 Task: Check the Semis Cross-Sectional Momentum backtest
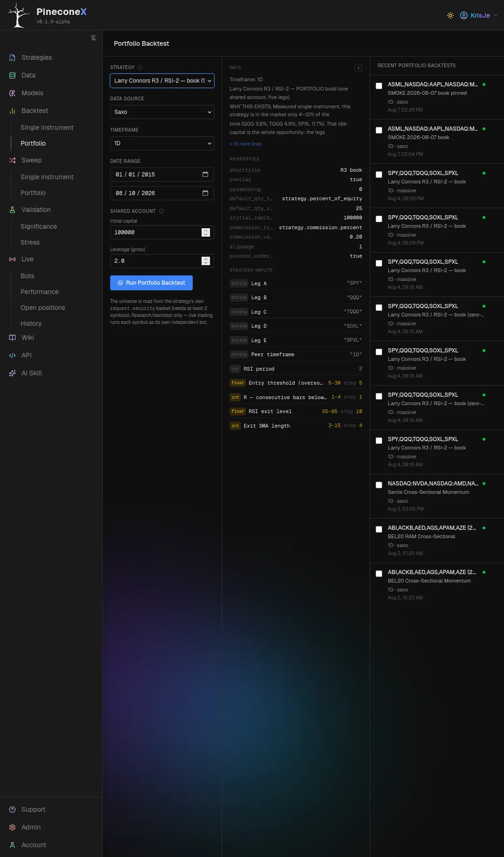pos(379,485)
